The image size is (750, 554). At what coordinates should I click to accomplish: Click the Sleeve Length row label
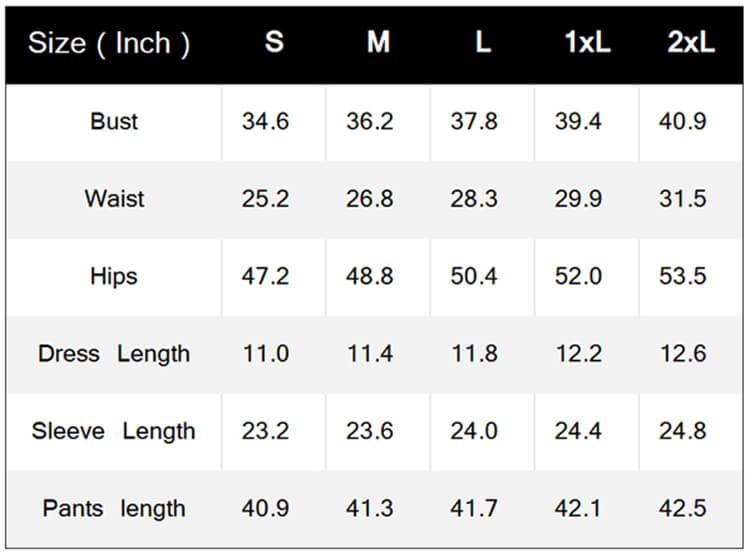pyautogui.click(x=114, y=432)
